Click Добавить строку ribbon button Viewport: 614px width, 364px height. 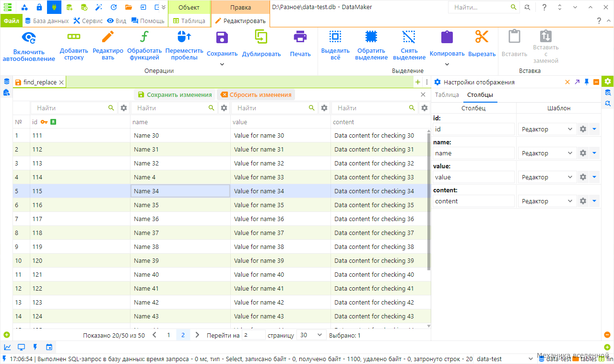74,46
